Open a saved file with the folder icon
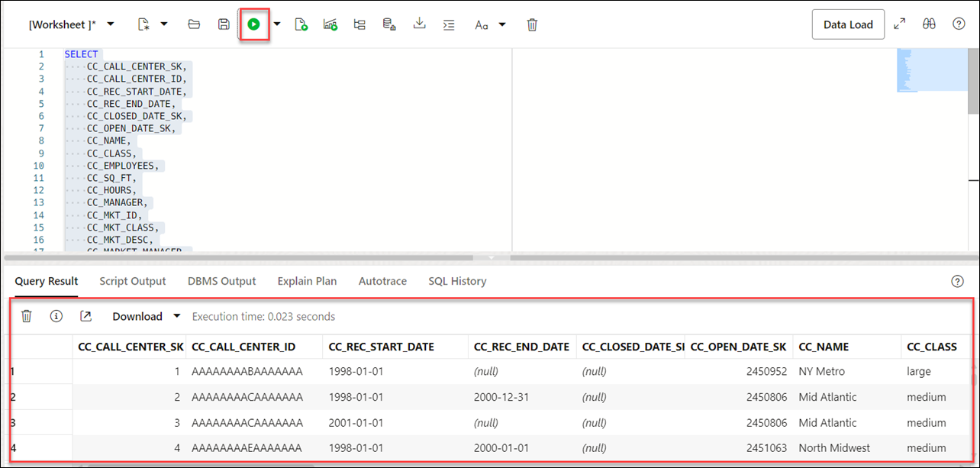 194,24
